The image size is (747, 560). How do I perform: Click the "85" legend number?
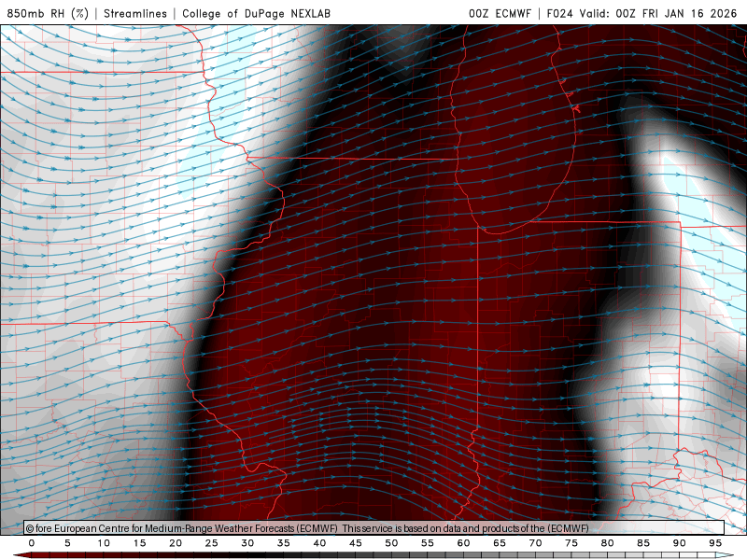(x=643, y=543)
